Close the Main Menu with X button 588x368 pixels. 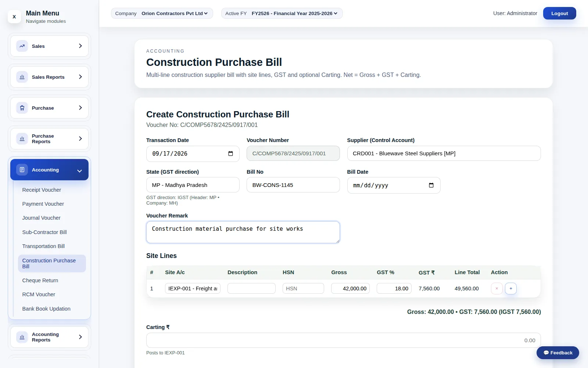(14, 17)
